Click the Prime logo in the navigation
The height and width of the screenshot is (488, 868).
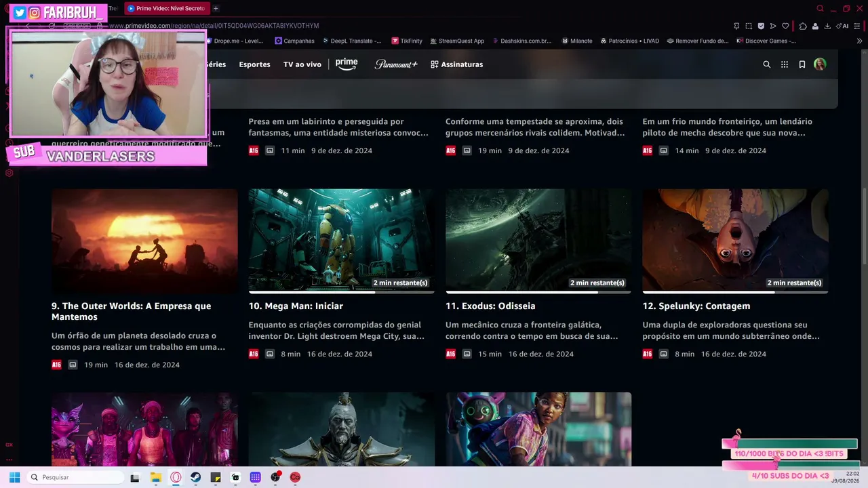[x=347, y=64]
